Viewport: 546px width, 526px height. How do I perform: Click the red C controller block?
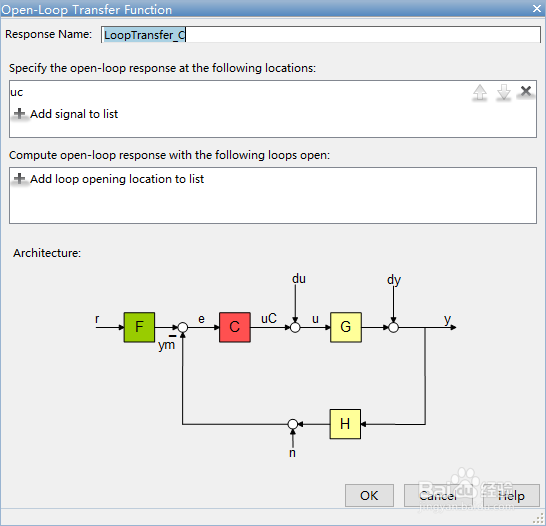click(235, 327)
